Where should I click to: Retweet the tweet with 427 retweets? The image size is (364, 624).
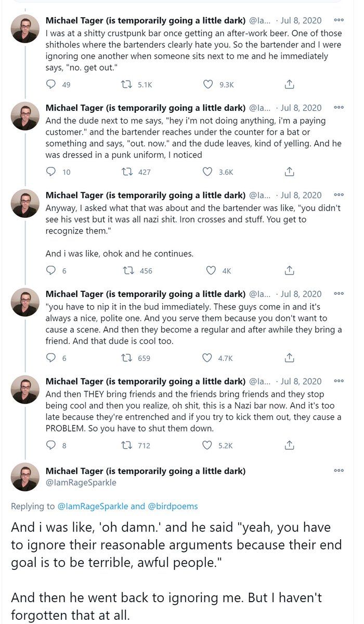tap(126, 172)
